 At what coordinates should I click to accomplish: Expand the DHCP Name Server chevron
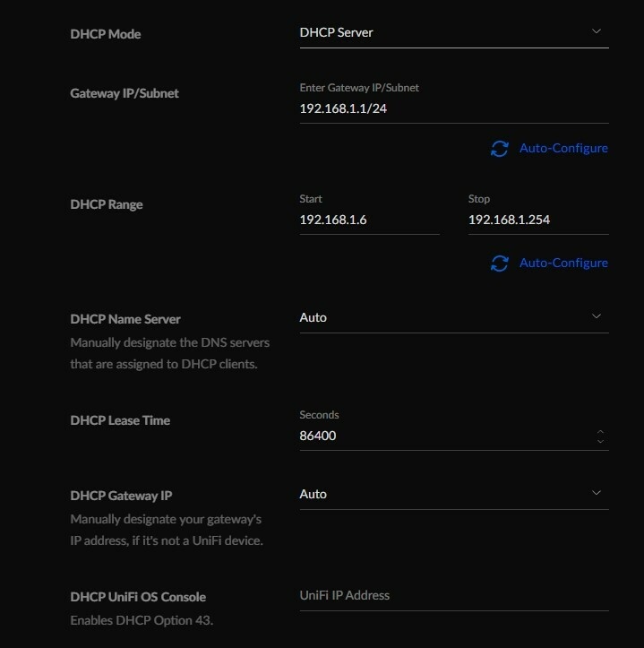597,316
